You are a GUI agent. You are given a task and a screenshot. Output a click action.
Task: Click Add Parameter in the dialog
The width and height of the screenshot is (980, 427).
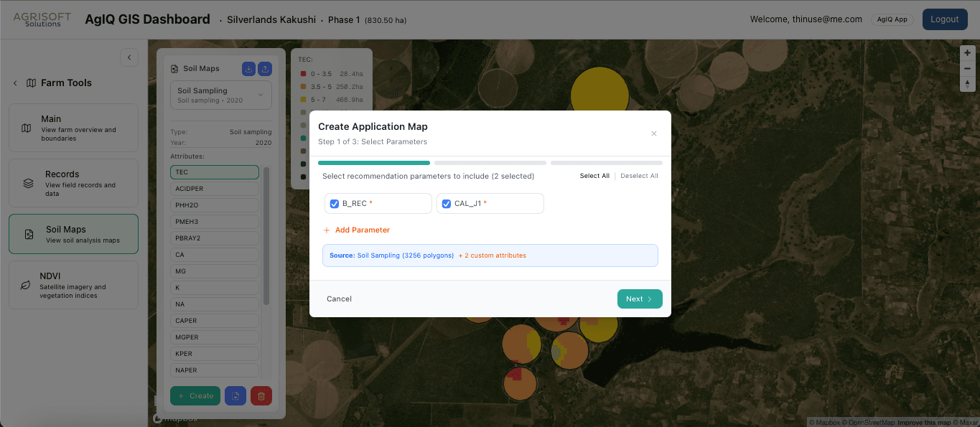(357, 230)
